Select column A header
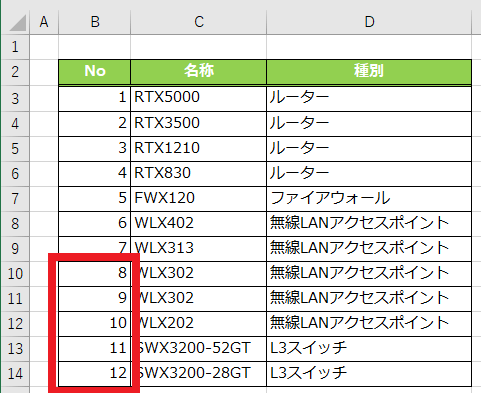The image size is (481, 393). [44, 22]
